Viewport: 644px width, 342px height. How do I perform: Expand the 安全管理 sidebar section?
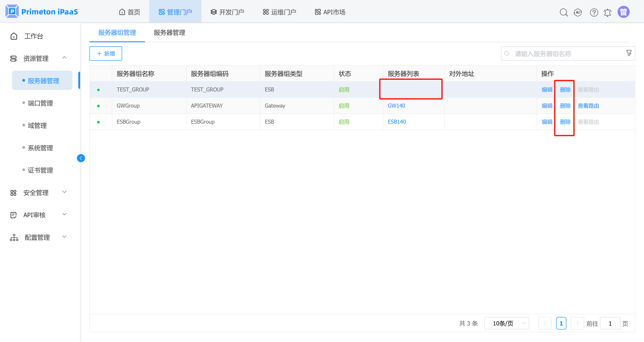[64, 192]
